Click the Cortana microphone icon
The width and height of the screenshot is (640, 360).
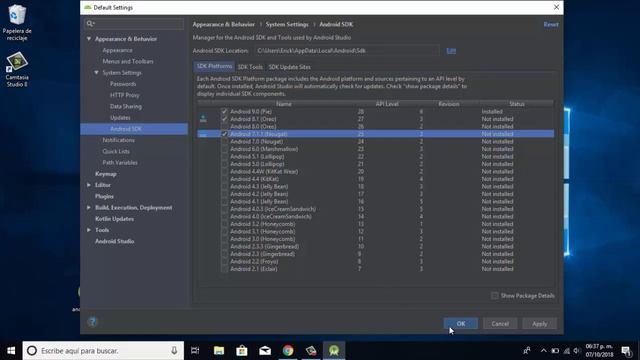point(174,351)
